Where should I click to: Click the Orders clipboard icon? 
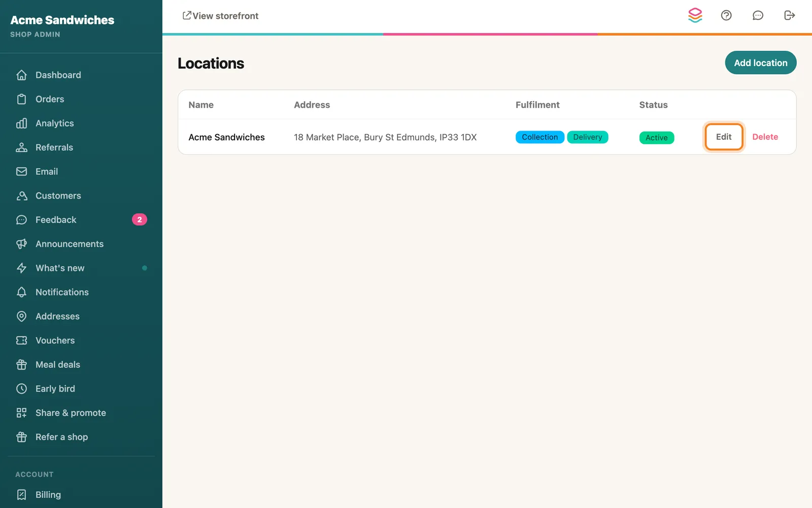point(21,99)
